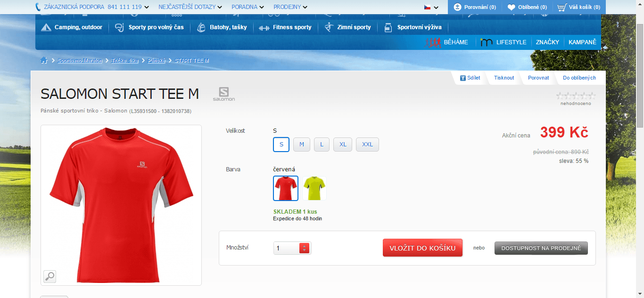Go to homepage via breadcrumb house icon
Image resolution: width=644 pixels, height=298 pixels.
point(44,60)
